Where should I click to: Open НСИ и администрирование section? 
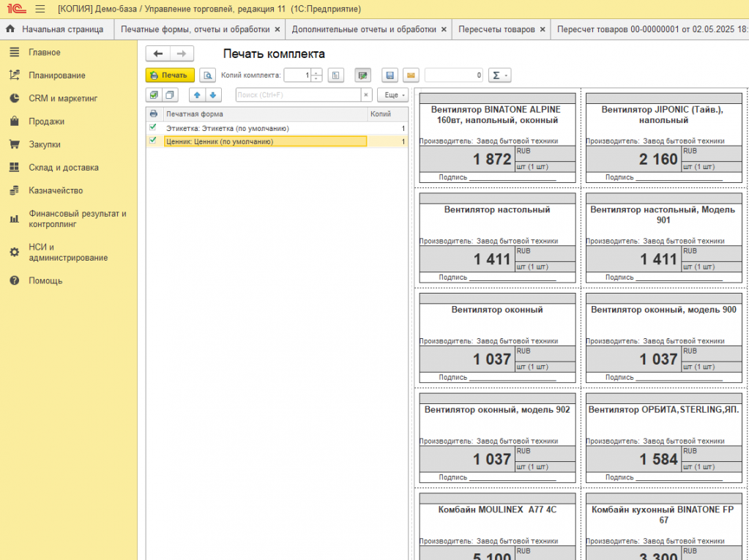68,252
